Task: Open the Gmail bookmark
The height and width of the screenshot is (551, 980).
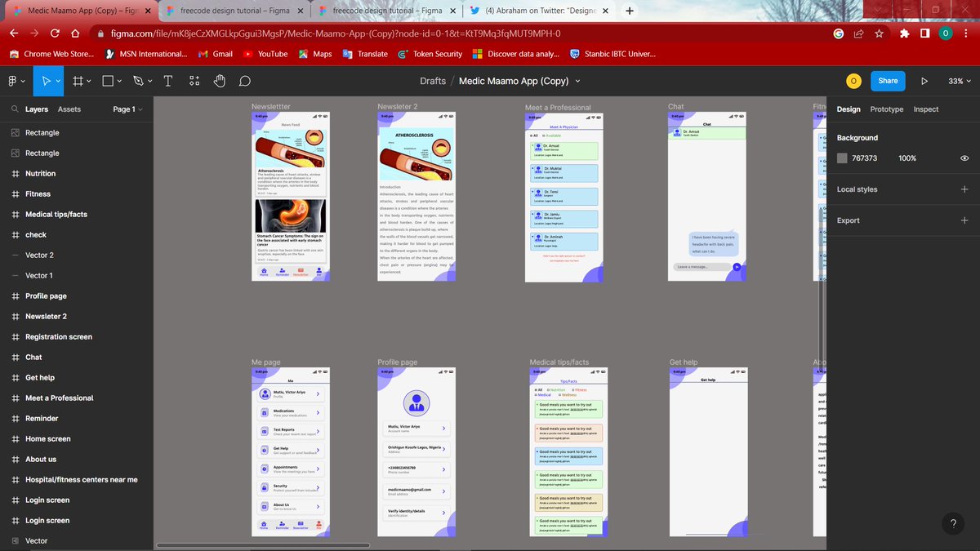Action: (216, 54)
